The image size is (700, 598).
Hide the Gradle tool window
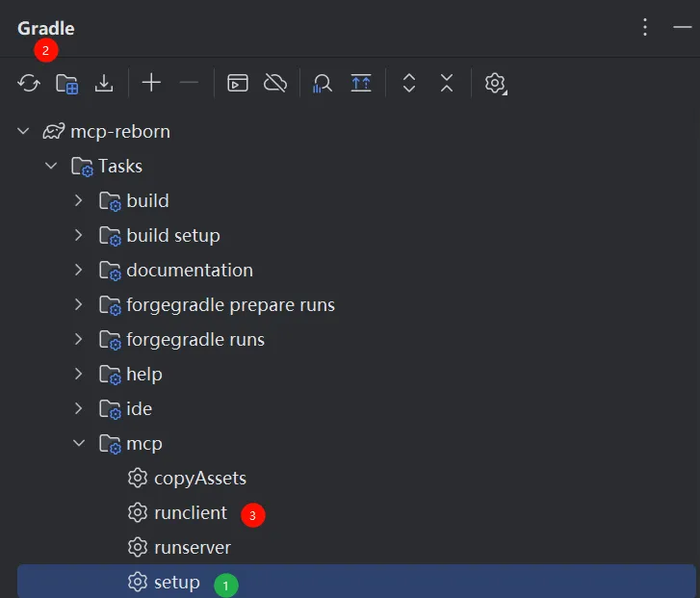tap(682, 28)
